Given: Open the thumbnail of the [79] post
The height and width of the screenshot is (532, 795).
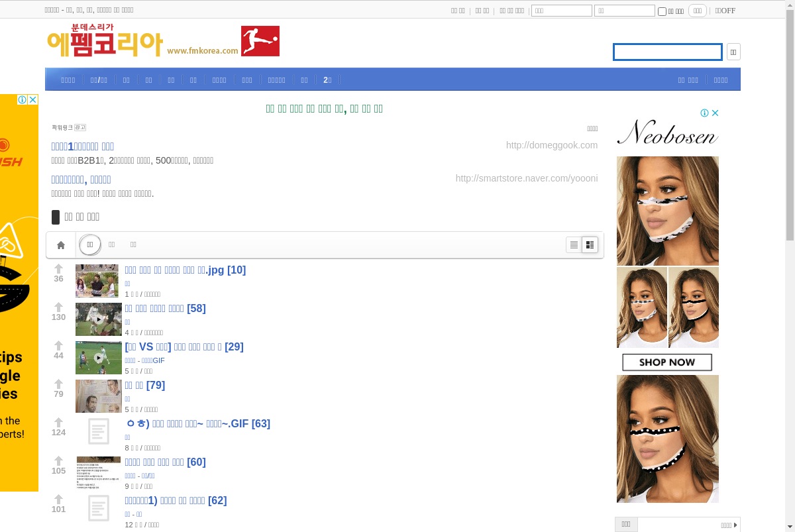Looking at the screenshot, I should pos(99,396).
